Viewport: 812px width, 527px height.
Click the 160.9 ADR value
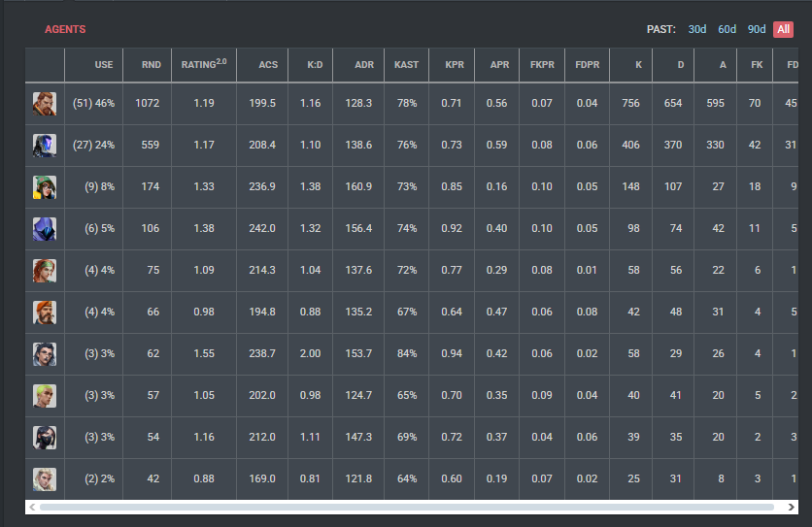(x=358, y=186)
